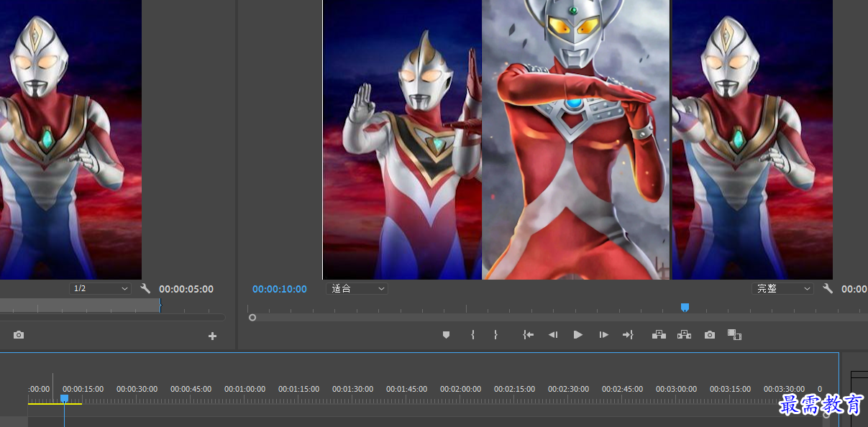Click the Source monitor video preview
The image size is (868, 427).
click(70, 139)
